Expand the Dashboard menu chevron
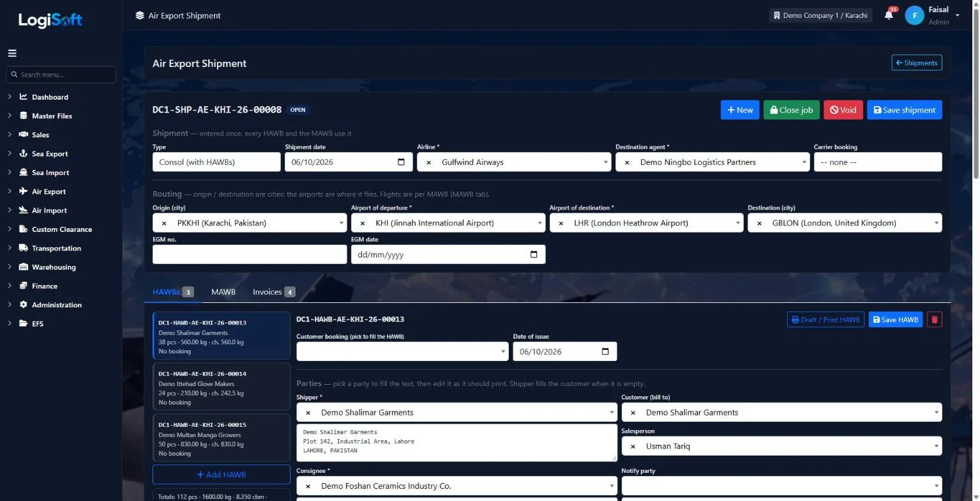Image resolution: width=980 pixels, height=501 pixels. click(x=10, y=97)
